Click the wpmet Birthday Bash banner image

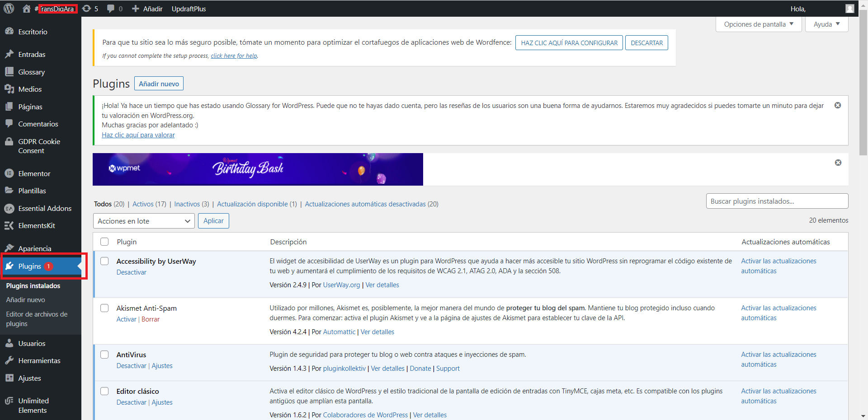coord(258,169)
